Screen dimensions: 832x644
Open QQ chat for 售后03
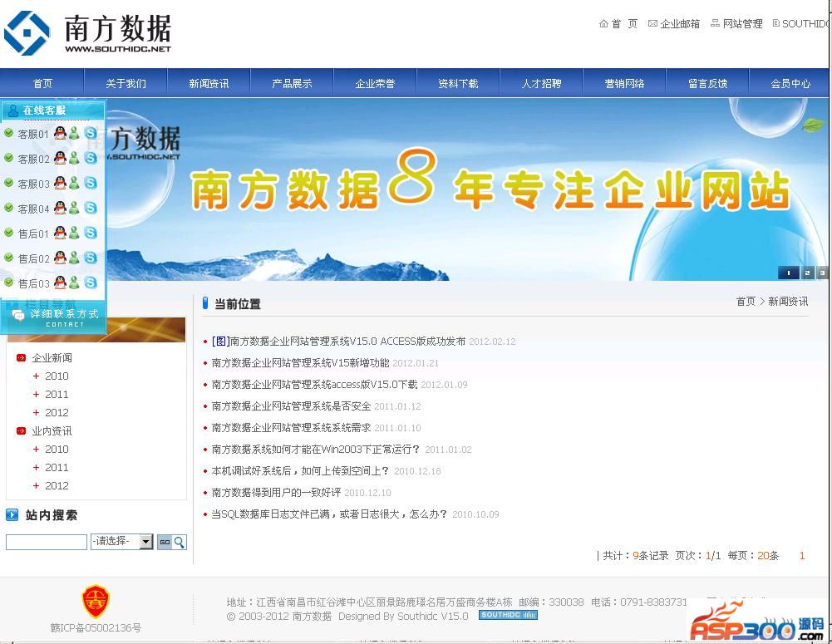coord(61,283)
